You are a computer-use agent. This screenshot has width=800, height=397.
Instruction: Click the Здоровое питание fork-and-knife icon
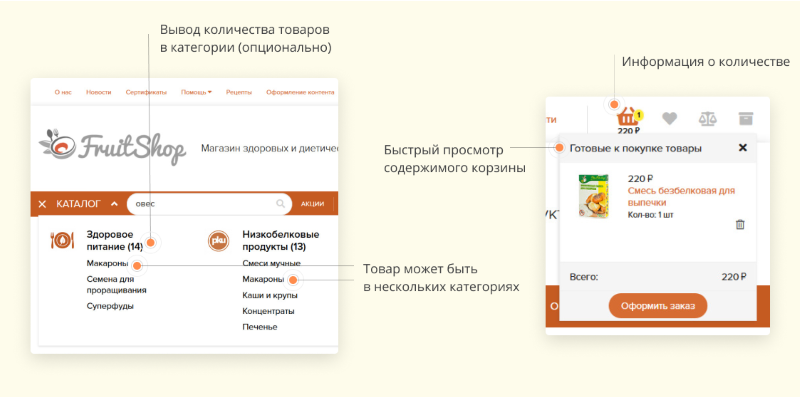point(63,240)
